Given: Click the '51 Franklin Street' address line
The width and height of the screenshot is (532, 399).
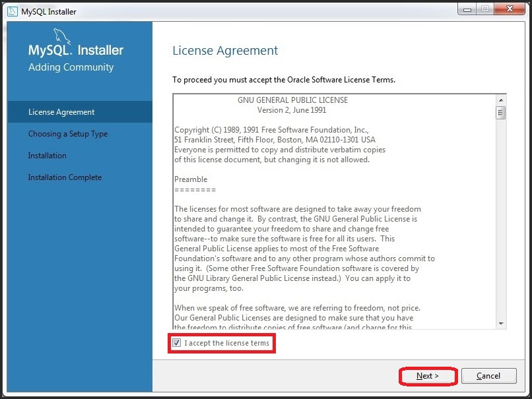Looking at the screenshot, I should (275, 140).
